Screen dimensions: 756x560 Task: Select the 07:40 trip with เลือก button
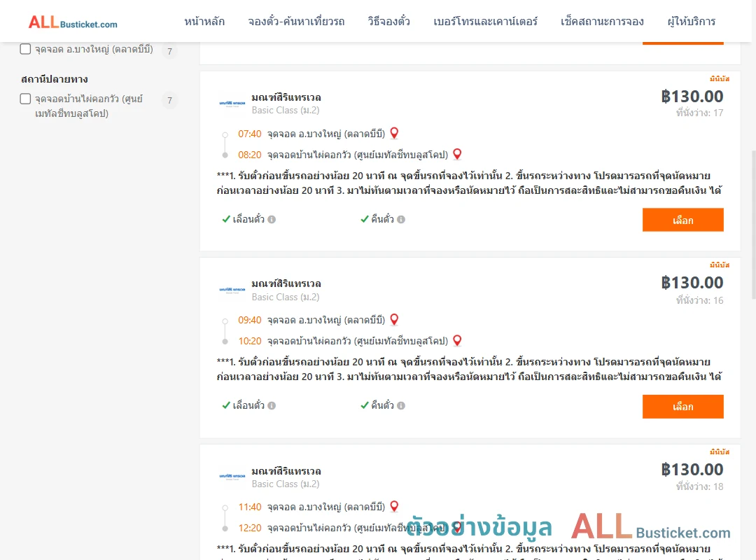[x=682, y=220]
